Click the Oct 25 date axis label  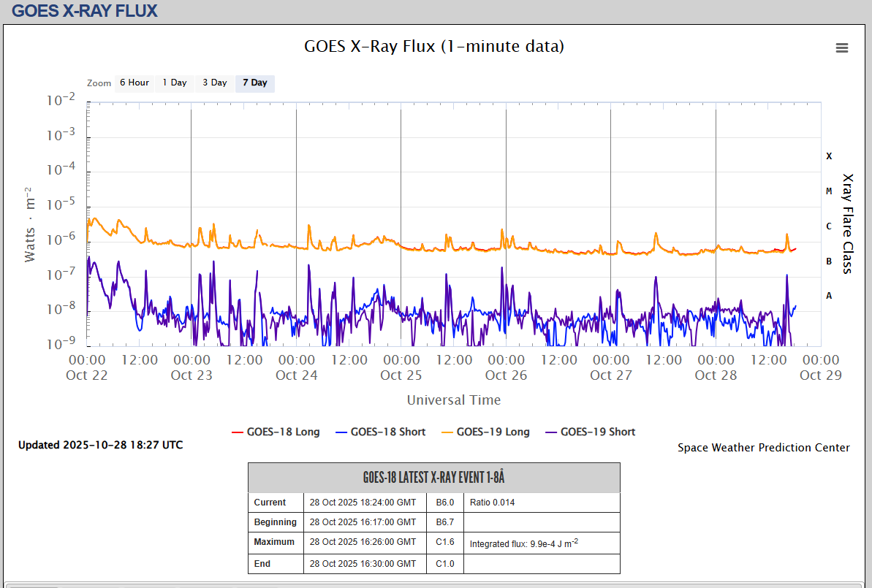[x=401, y=375]
